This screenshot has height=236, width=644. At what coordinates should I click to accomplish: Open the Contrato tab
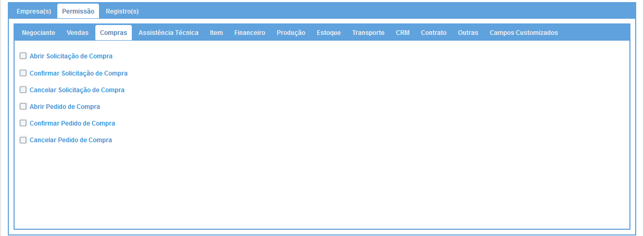[434, 32]
